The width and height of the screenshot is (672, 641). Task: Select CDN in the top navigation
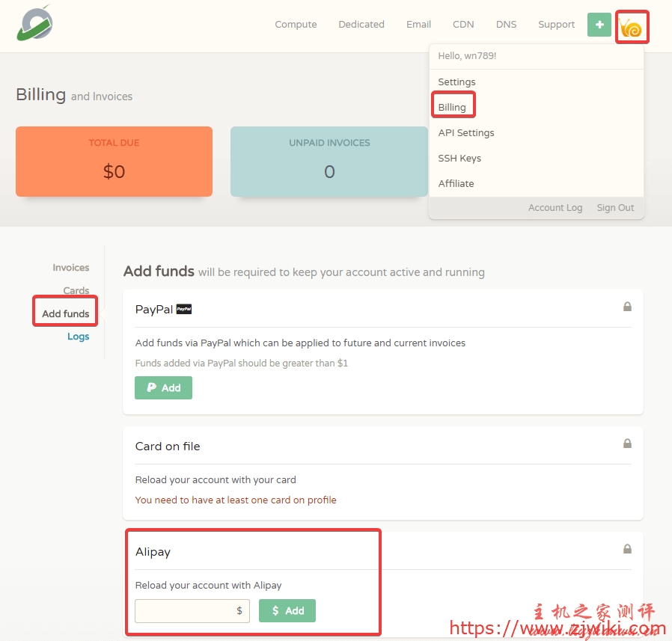pos(463,25)
